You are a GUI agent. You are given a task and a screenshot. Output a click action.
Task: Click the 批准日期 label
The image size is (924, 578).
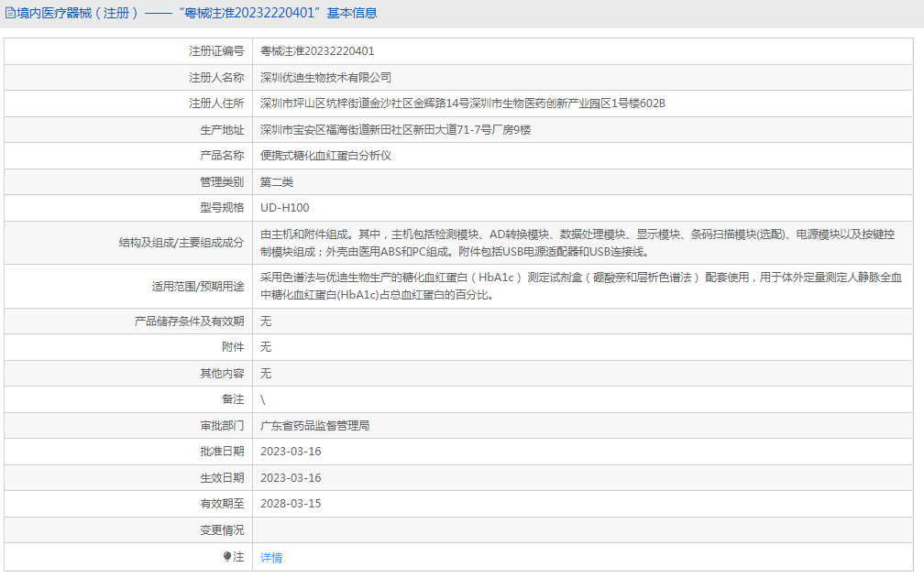click(222, 452)
